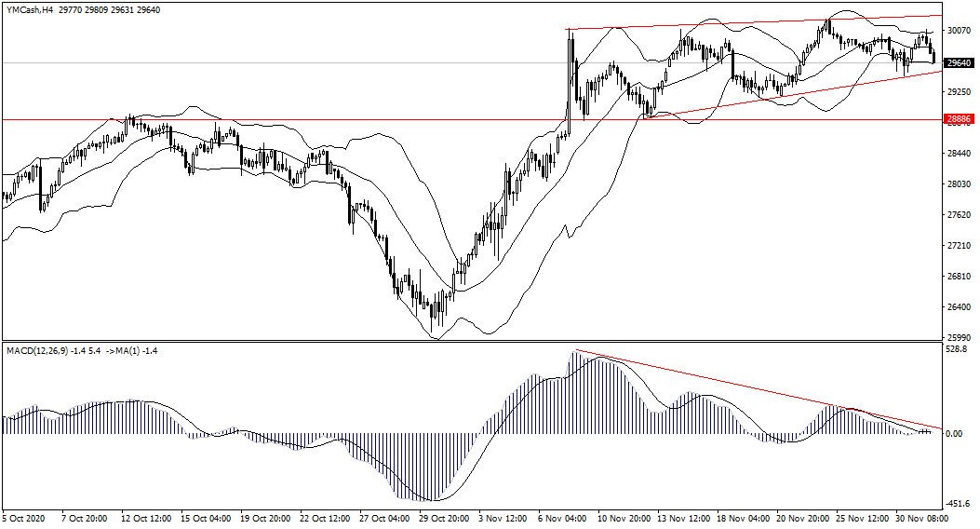
Task: Select the lower red rising support trendline
Action: 791,96
